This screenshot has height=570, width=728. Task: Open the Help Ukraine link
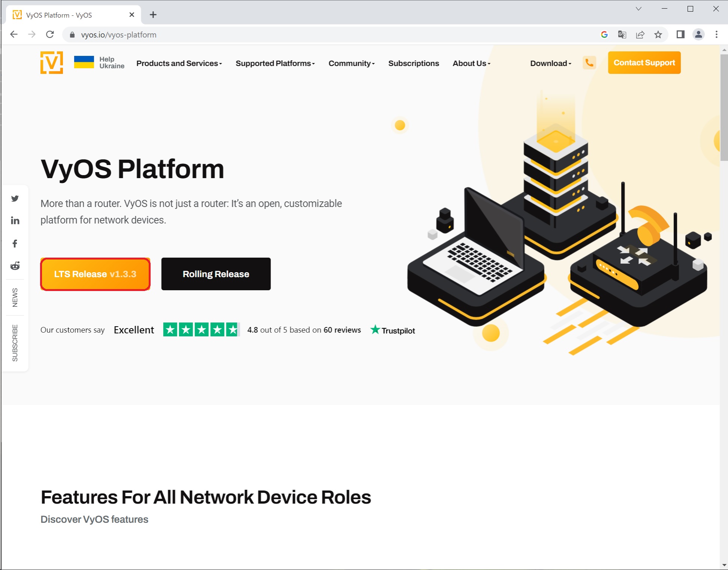[112, 63]
